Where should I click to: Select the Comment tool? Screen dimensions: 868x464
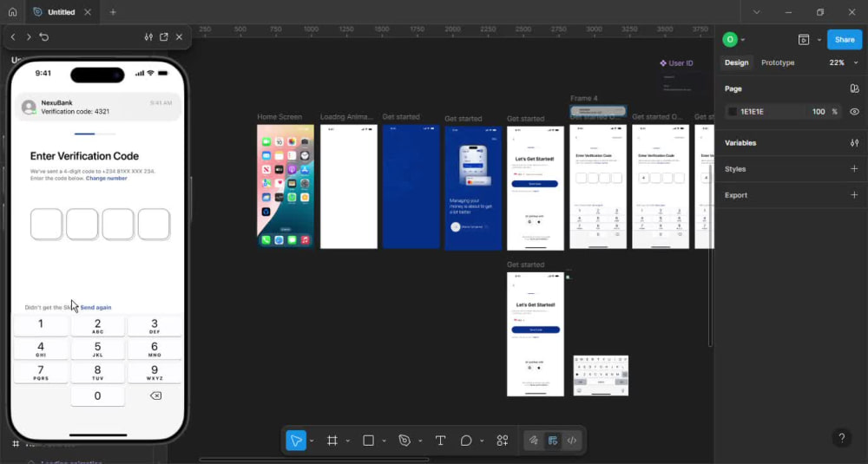pos(466,441)
